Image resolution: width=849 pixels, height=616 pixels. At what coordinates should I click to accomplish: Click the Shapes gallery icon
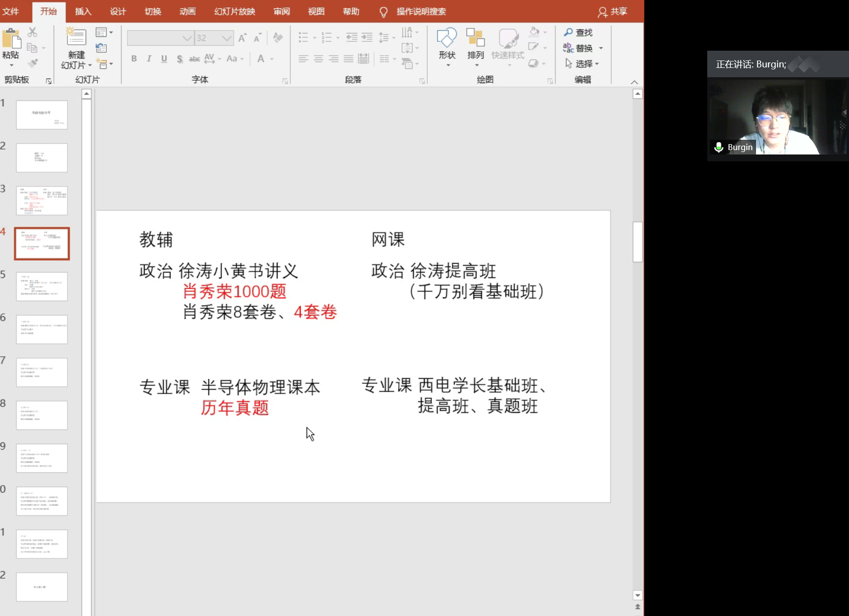(447, 38)
